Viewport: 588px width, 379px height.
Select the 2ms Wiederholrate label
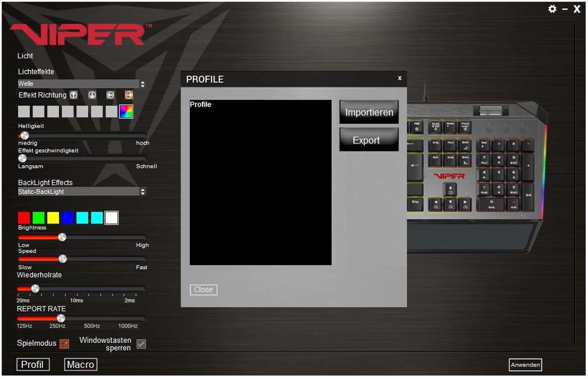coord(130,300)
